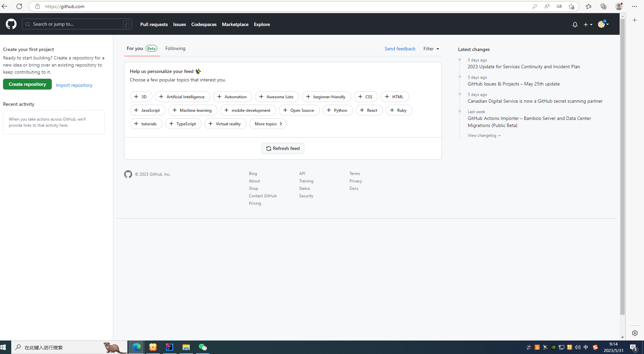
Task: Open IntelliJ IDEA from the taskbar
Action: coord(169,347)
